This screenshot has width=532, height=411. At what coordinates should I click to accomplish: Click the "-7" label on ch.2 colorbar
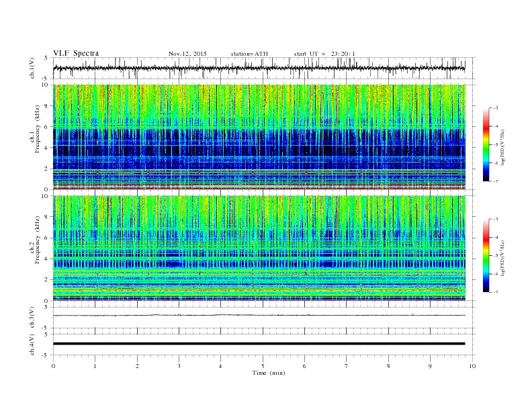[496, 292]
